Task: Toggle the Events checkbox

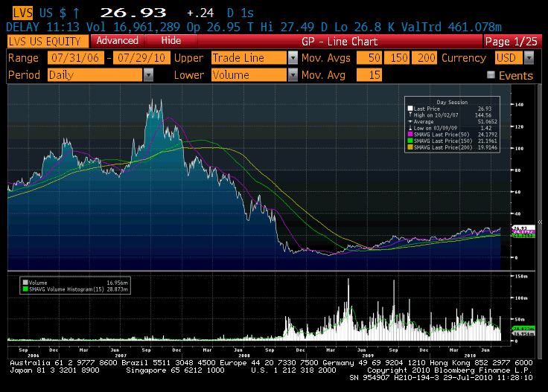Action: click(491, 74)
